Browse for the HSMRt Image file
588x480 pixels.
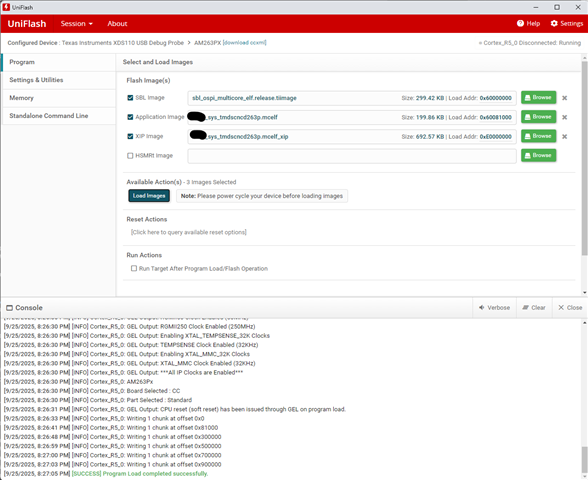pyautogui.click(x=538, y=155)
